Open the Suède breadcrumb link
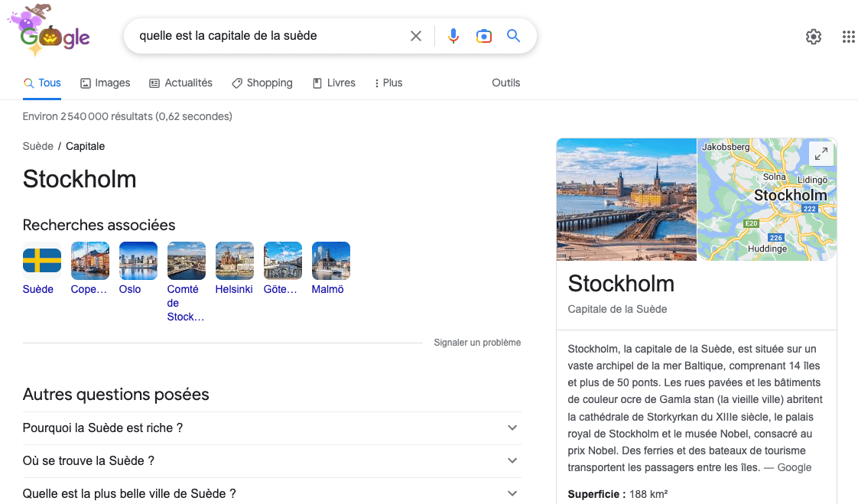 point(38,145)
